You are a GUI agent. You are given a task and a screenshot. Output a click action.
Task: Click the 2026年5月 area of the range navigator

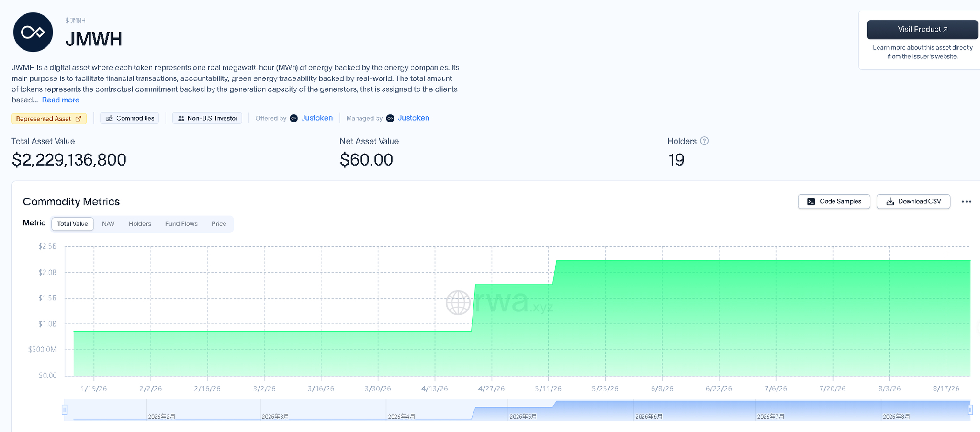point(523,417)
